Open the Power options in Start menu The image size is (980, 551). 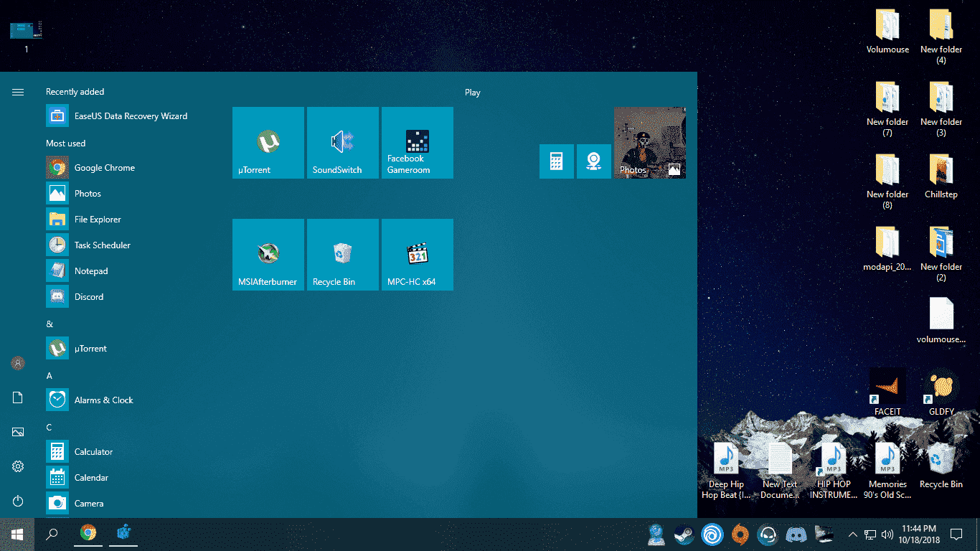[17, 501]
